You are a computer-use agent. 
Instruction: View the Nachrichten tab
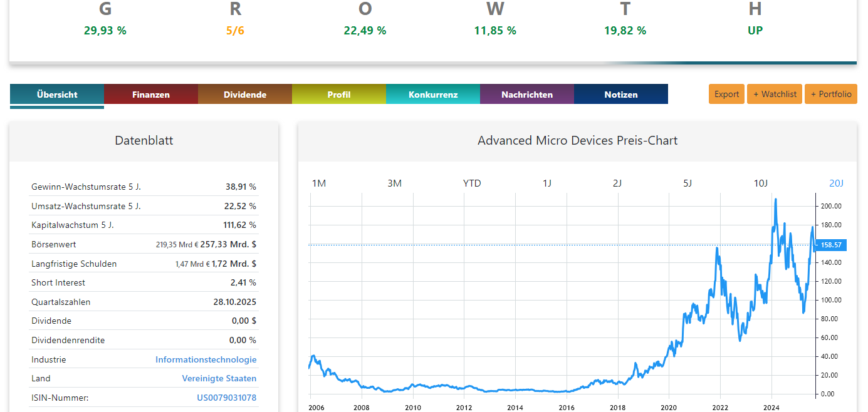tap(527, 95)
